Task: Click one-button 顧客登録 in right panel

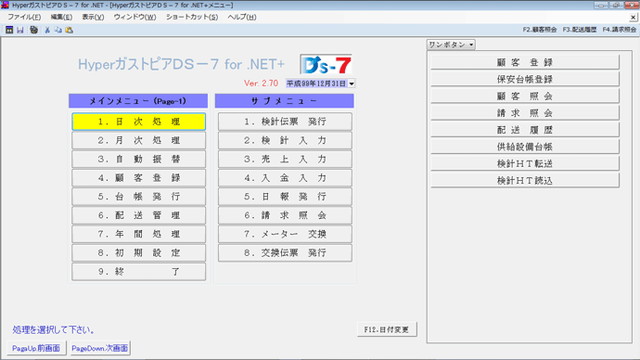Action: pyautogui.click(x=525, y=62)
